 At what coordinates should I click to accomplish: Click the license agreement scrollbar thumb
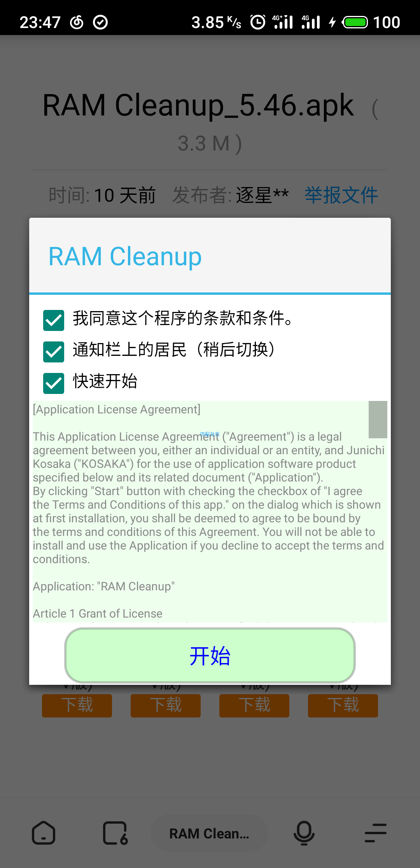378,419
